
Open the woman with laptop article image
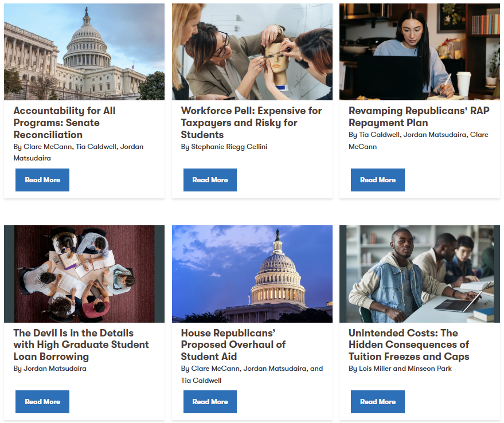420,52
